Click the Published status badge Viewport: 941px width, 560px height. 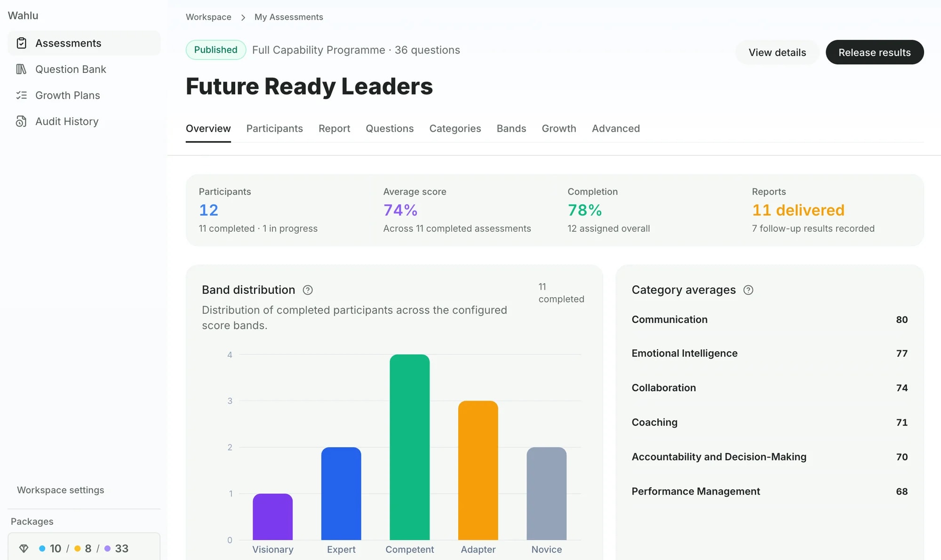pos(216,50)
